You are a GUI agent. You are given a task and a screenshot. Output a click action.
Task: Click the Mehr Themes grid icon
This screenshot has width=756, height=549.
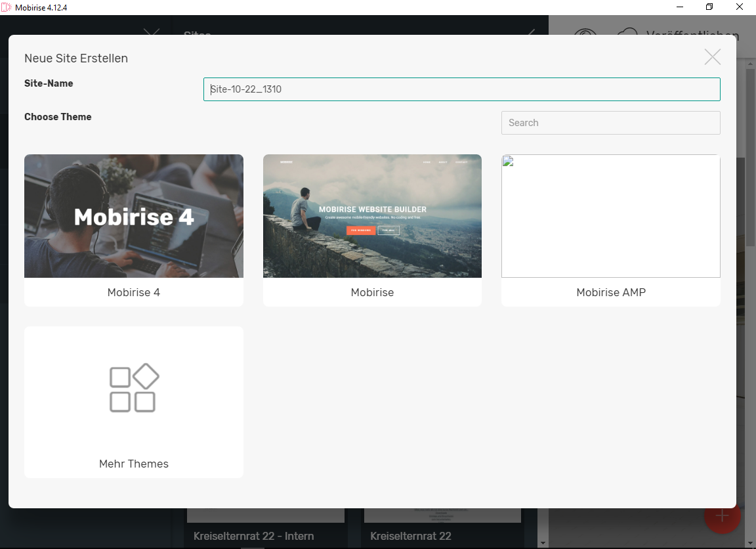(x=134, y=388)
